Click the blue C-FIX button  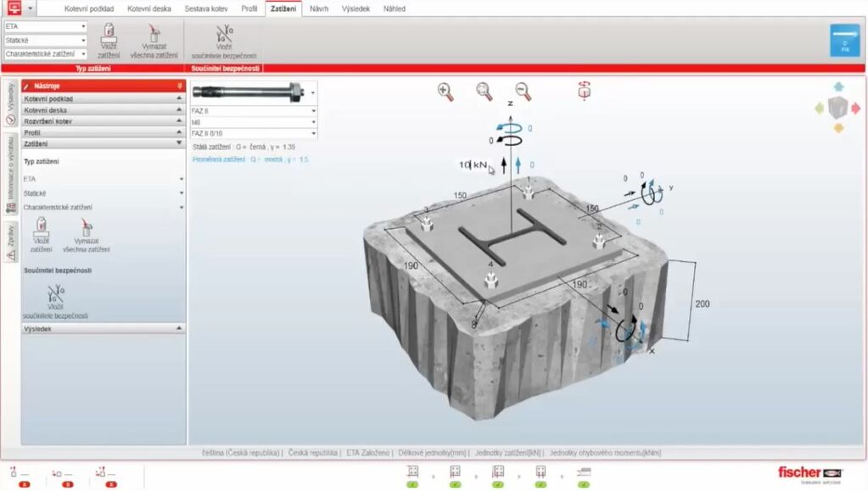[x=845, y=41]
